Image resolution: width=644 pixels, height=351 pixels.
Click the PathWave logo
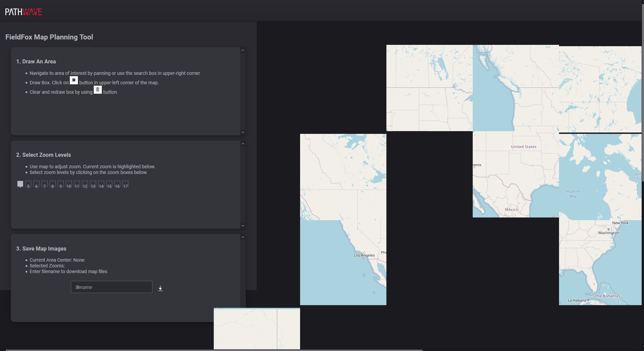click(x=23, y=12)
